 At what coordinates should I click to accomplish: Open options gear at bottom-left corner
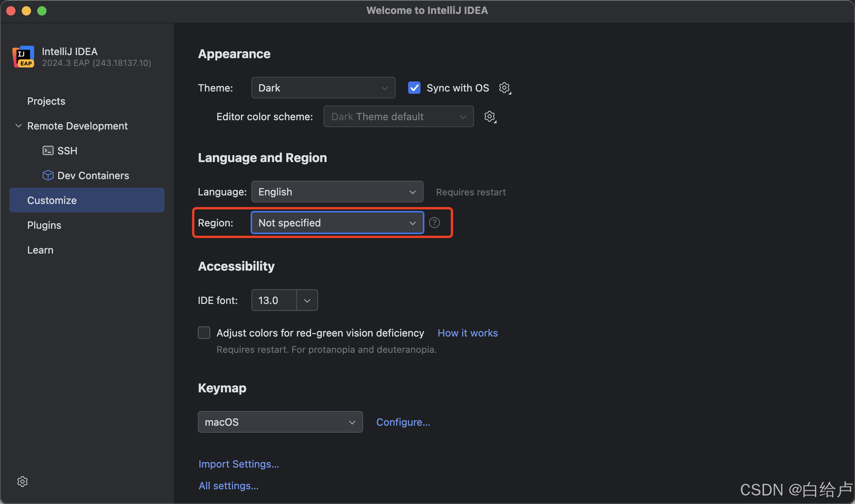point(22,481)
